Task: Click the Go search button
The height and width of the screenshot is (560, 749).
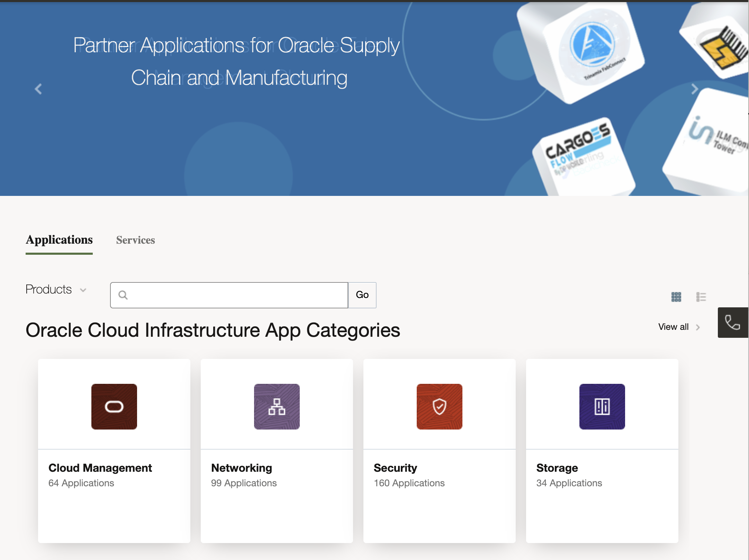Action: 362,295
